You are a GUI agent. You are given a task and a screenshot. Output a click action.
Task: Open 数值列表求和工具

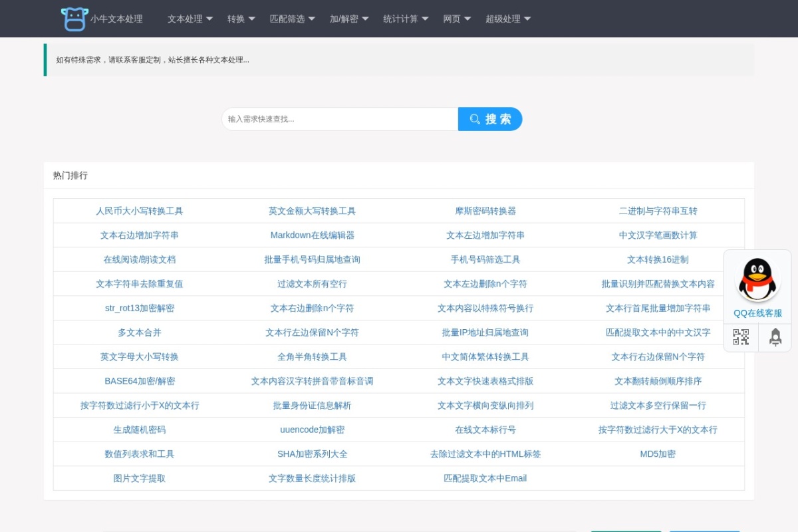click(x=140, y=454)
